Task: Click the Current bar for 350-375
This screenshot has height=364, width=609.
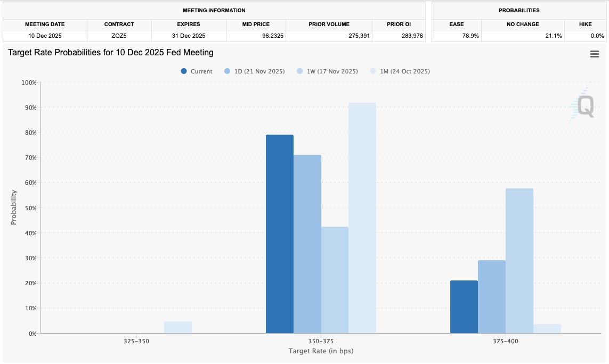Action: point(280,234)
